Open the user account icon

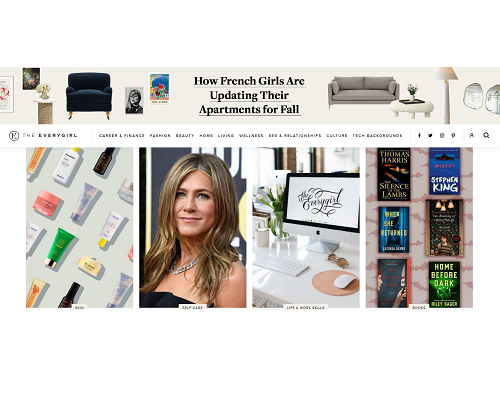472,135
